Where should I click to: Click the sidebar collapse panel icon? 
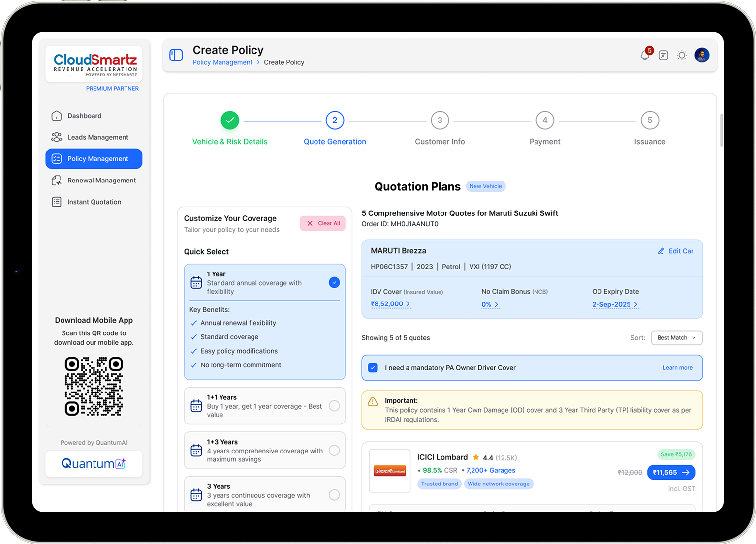(x=176, y=55)
